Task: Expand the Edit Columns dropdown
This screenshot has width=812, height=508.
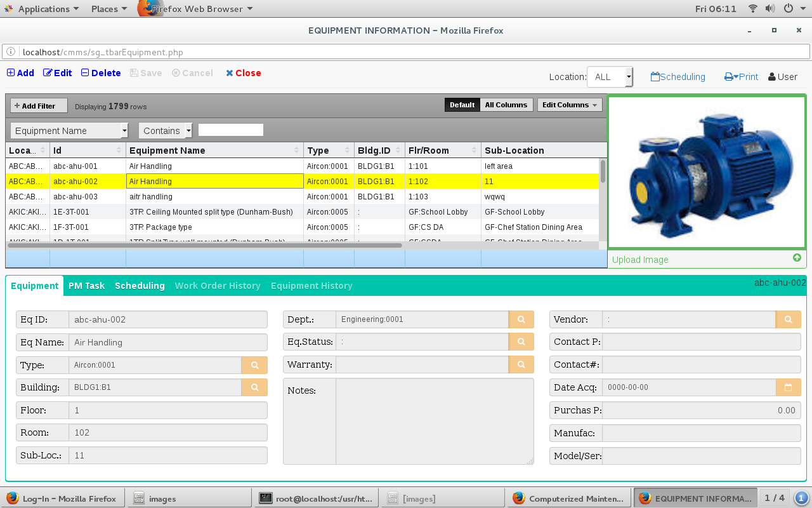Action: coord(570,105)
